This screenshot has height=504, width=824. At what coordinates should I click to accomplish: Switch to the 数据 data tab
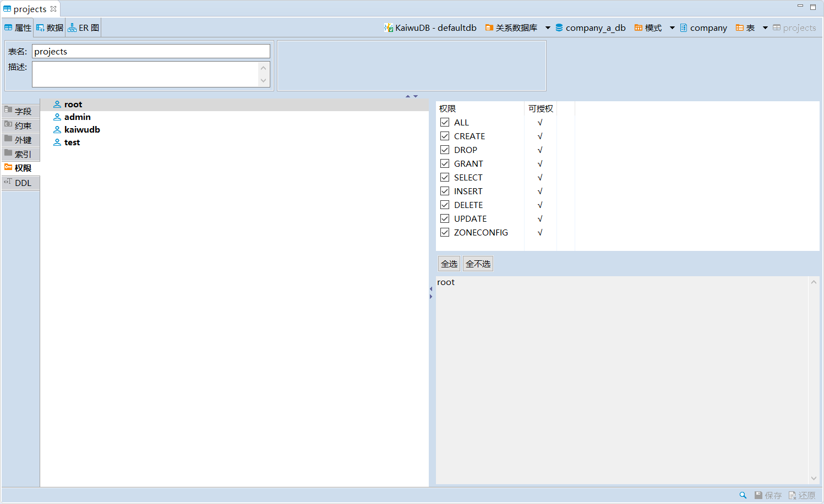(x=50, y=28)
